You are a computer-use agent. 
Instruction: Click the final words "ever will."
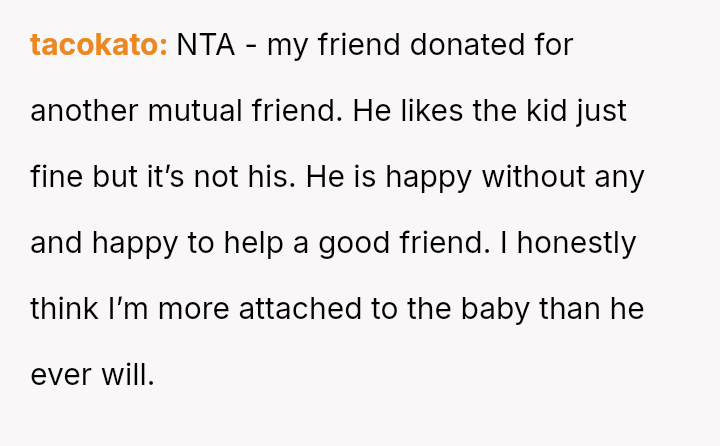click(x=92, y=375)
